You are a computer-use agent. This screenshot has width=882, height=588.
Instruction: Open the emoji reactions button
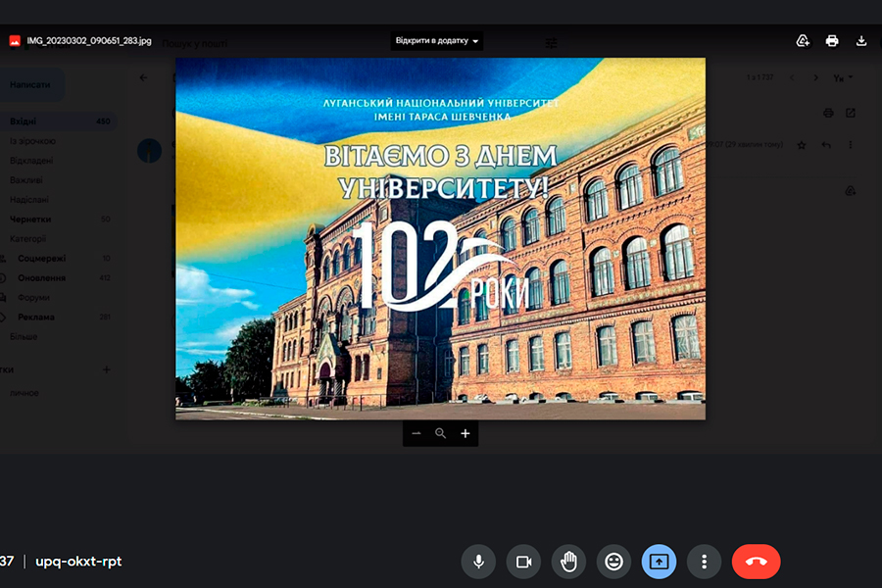coord(613,562)
